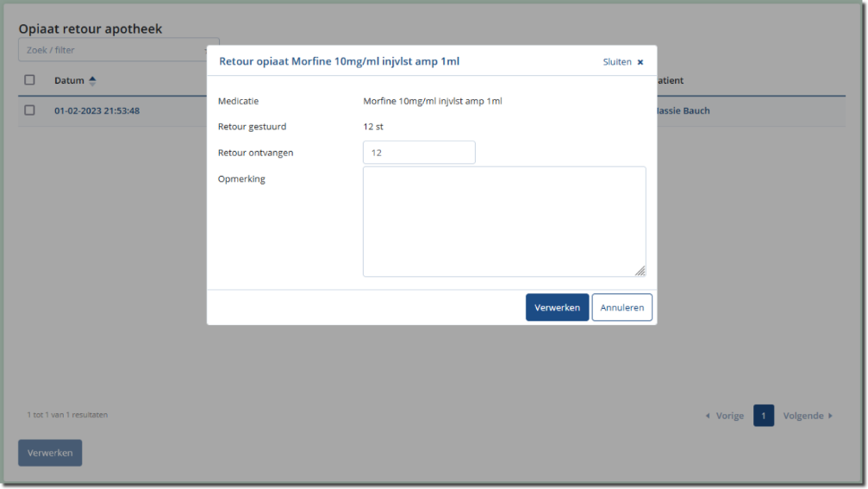Click the Patient column header
Image resolution: width=868 pixels, height=489 pixels.
coord(670,81)
